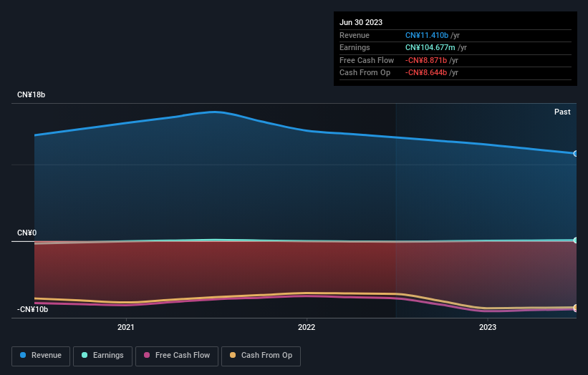588x375 pixels.
Task: Click the -CN¥8.871b free cash flow value
Action: pyautogui.click(x=426, y=60)
